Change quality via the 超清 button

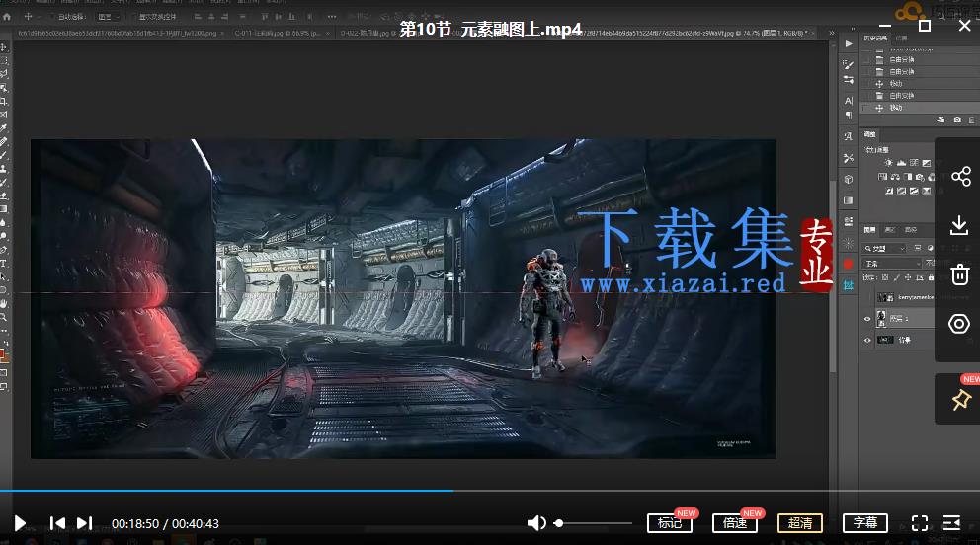click(x=800, y=523)
